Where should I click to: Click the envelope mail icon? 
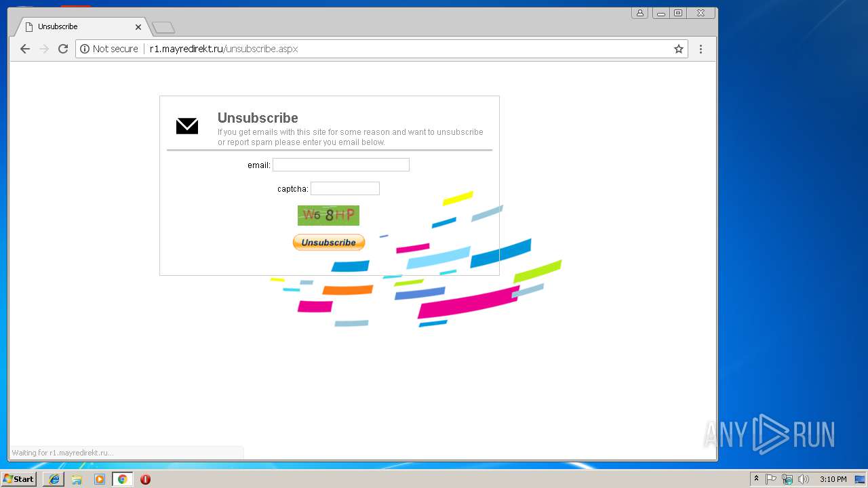coord(187,126)
